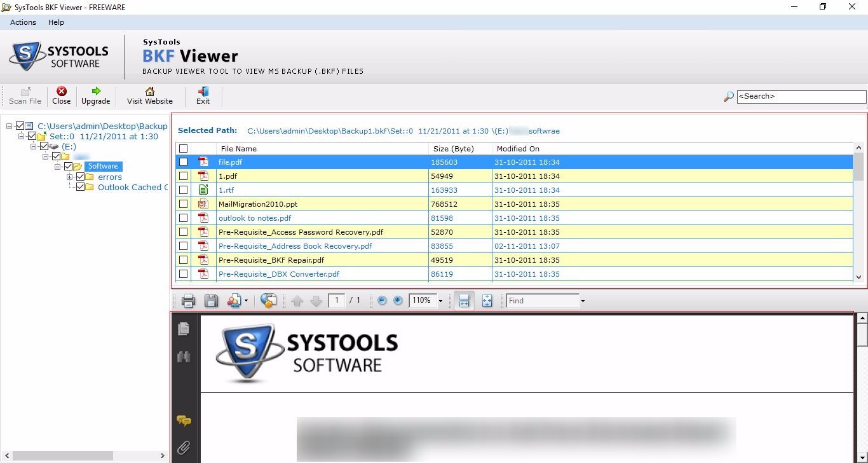The width and height of the screenshot is (868, 463).
Task: Click the binoculars search icon in preview sidebar
Action: pos(184,357)
